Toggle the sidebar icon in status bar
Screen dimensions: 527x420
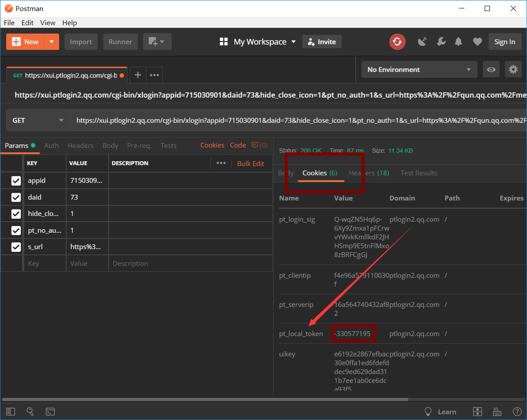(x=11, y=411)
